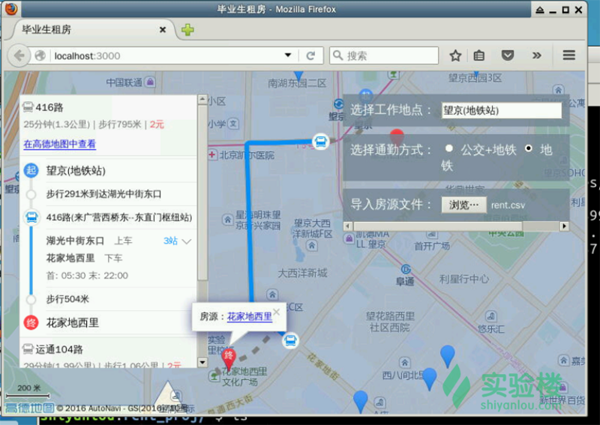
Task: Click the 大西洋新城 map label
Action: tap(302, 273)
